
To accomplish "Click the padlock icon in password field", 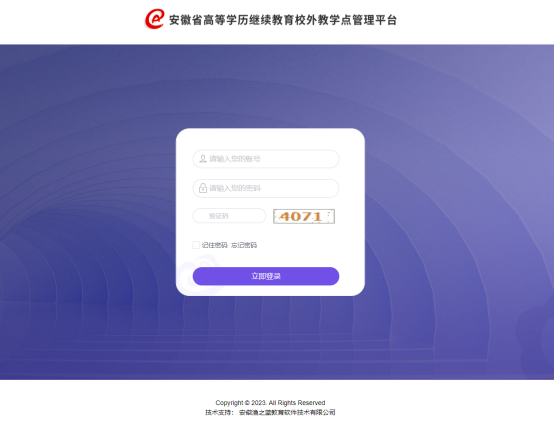I will pyautogui.click(x=203, y=188).
